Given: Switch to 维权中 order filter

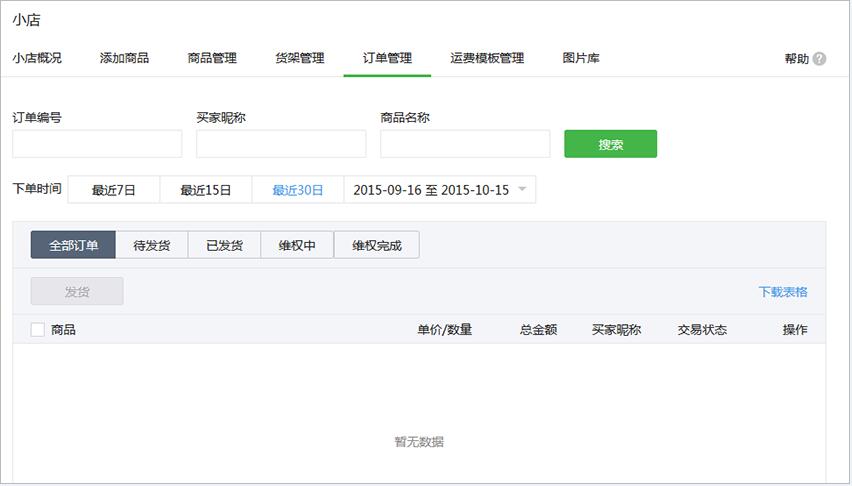Looking at the screenshot, I should pos(297,245).
